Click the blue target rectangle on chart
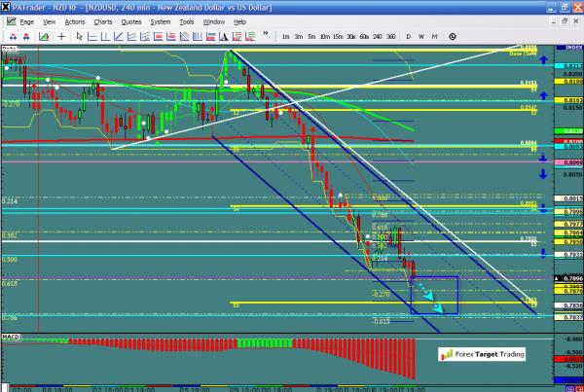Image resolution: width=584 pixels, height=392 pixels. coord(434,295)
